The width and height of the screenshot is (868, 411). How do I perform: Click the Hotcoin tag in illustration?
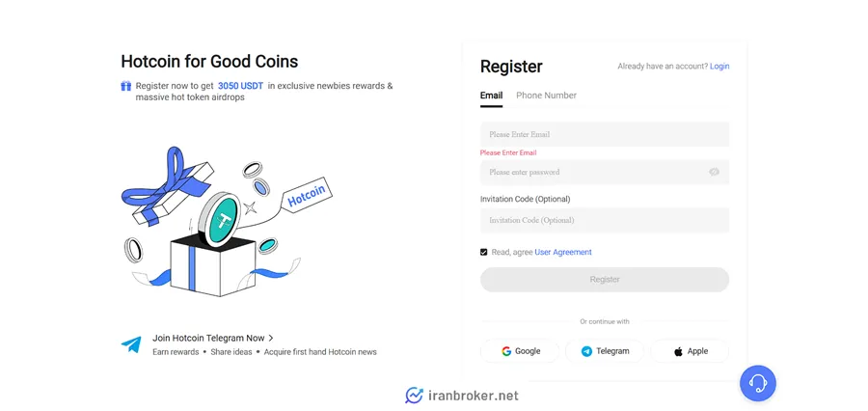click(x=308, y=196)
